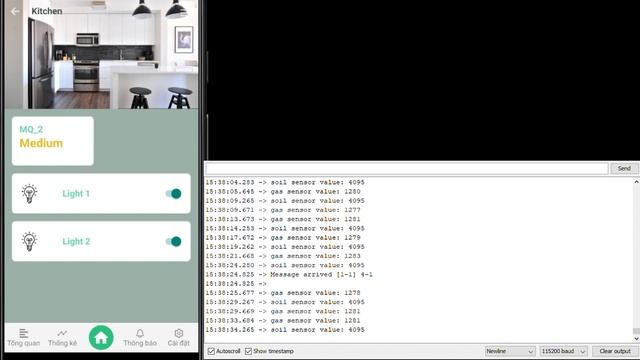The image size is (640, 360).
Task: Select the 'gas sensor value: 1279' log line
Action: click(x=283, y=238)
